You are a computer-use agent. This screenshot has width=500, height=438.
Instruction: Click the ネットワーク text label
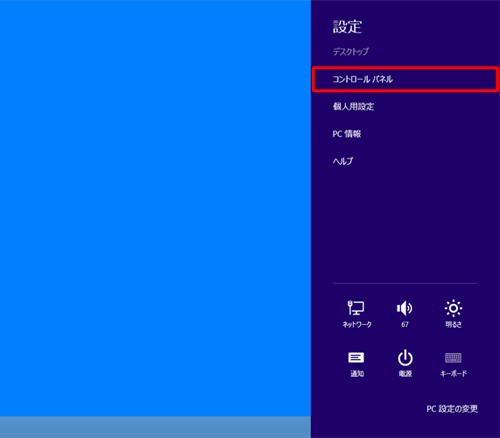click(x=357, y=324)
